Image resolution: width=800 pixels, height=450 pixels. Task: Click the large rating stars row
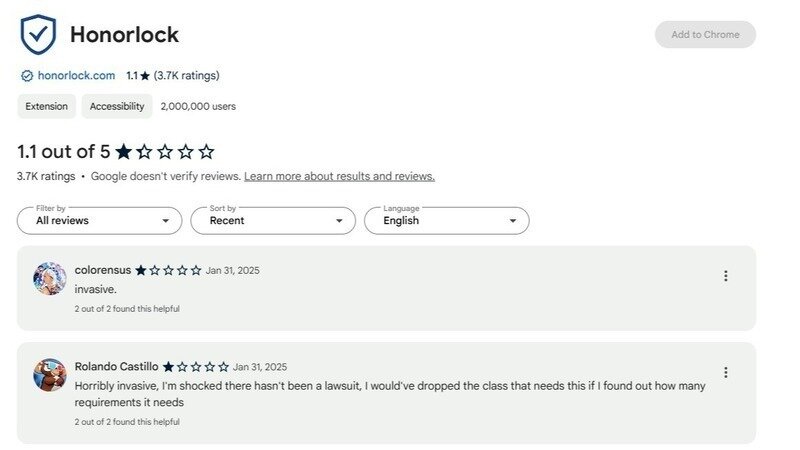(165, 152)
